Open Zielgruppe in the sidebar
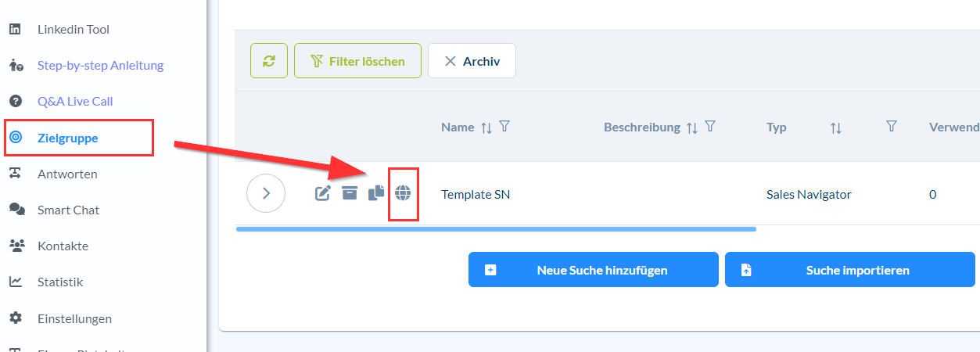This screenshot has width=980, height=352. click(x=68, y=138)
